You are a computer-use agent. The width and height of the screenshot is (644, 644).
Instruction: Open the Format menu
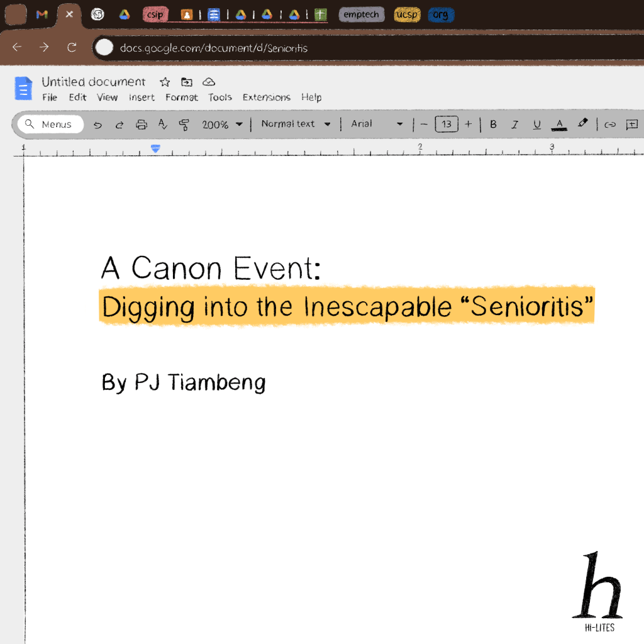click(x=181, y=97)
